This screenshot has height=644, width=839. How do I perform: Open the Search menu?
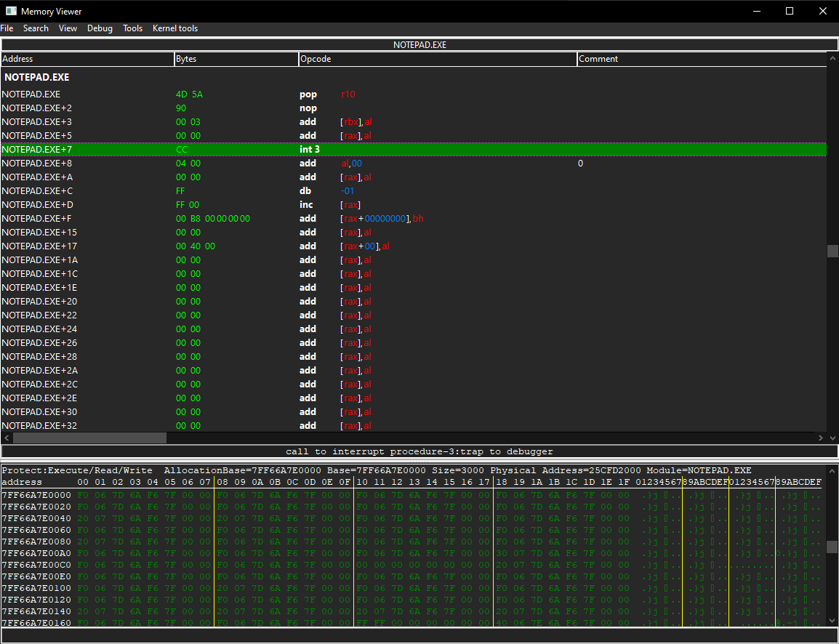click(x=36, y=28)
